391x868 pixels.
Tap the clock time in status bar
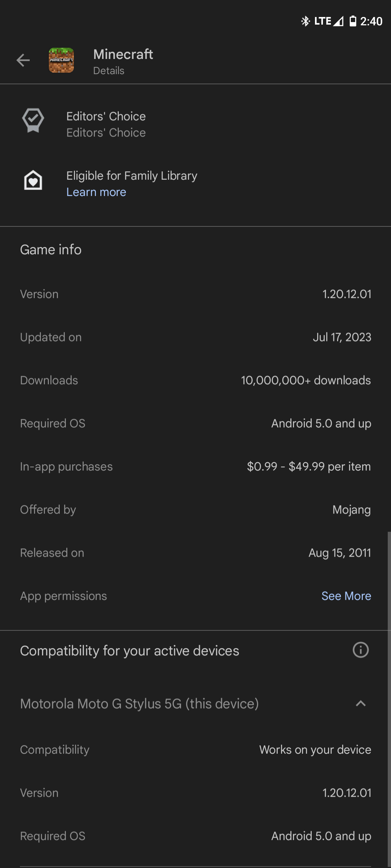click(x=371, y=21)
